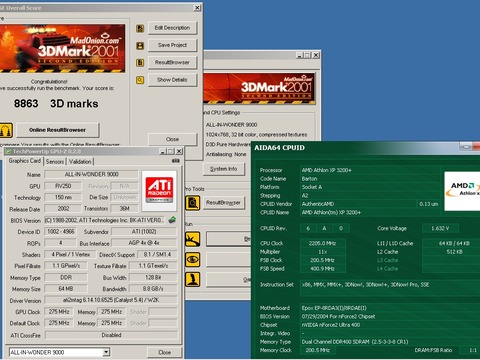Click the Edit Description button
This screenshot has height=360, width=480.
172,28
